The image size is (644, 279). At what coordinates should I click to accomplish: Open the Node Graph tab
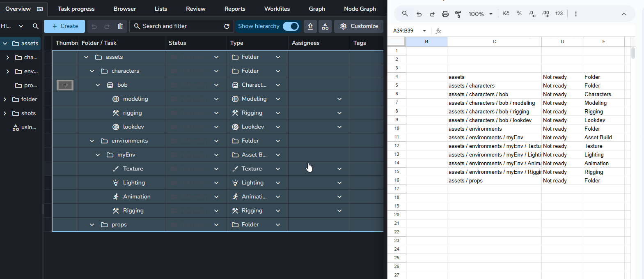(360, 9)
